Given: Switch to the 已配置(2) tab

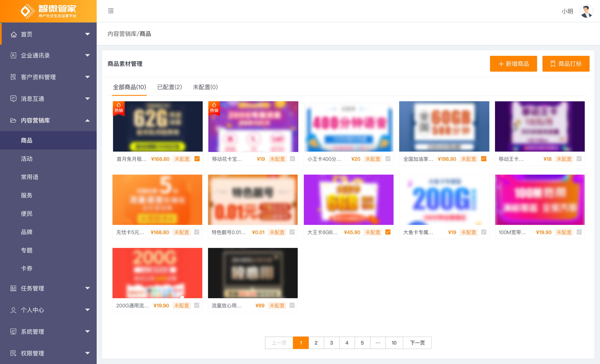Looking at the screenshot, I should (169, 87).
